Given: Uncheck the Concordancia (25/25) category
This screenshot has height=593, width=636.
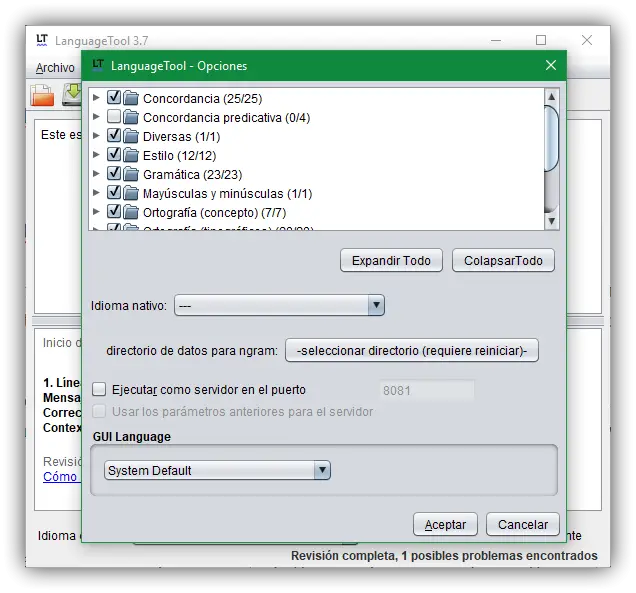Looking at the screenshot, I should pos(114,97).
